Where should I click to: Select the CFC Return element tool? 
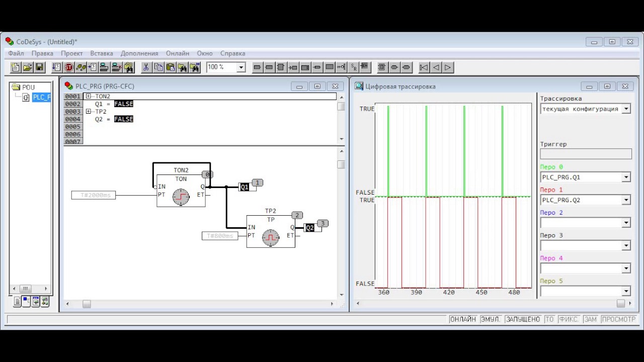pyautogui.click(x=317, y=67)
